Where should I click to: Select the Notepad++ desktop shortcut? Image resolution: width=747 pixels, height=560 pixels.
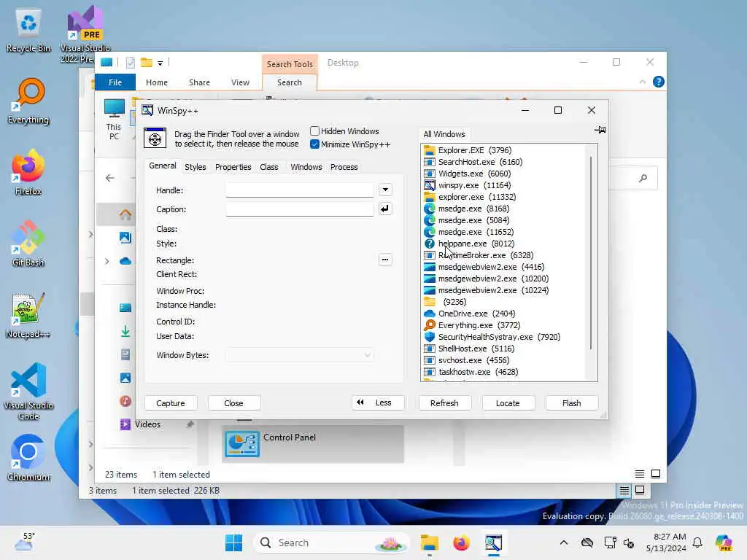click(28, 315)
